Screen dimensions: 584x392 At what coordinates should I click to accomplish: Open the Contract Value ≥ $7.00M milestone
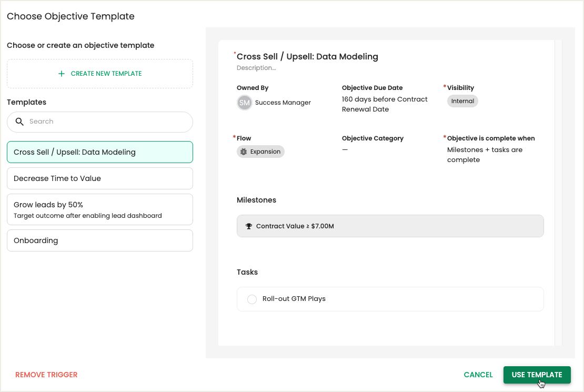tap(390, 226)
